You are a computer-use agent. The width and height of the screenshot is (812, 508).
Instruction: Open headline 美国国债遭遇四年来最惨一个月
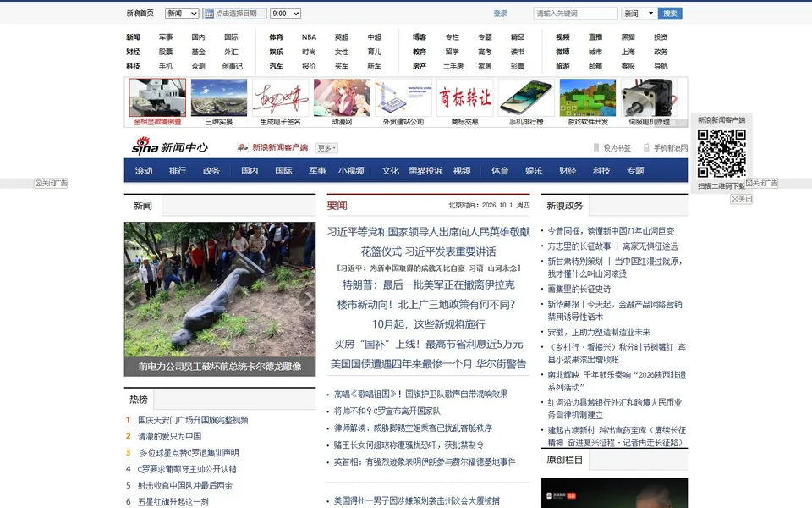[401, 364]
